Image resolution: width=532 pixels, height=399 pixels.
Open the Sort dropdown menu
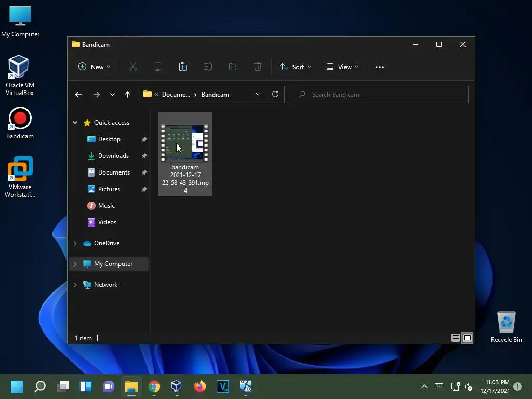(x=295, y=67)
